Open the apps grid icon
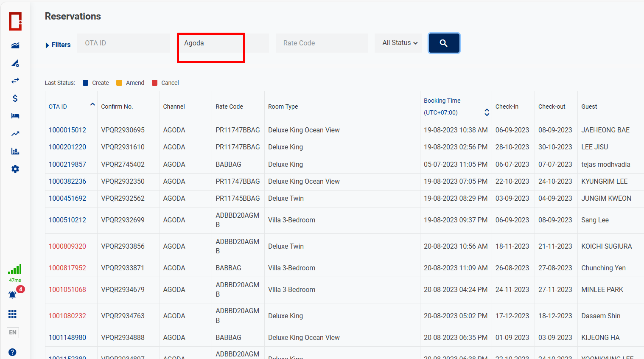Image resolution: width=644 pixels, height=359 pixels. 13,314
